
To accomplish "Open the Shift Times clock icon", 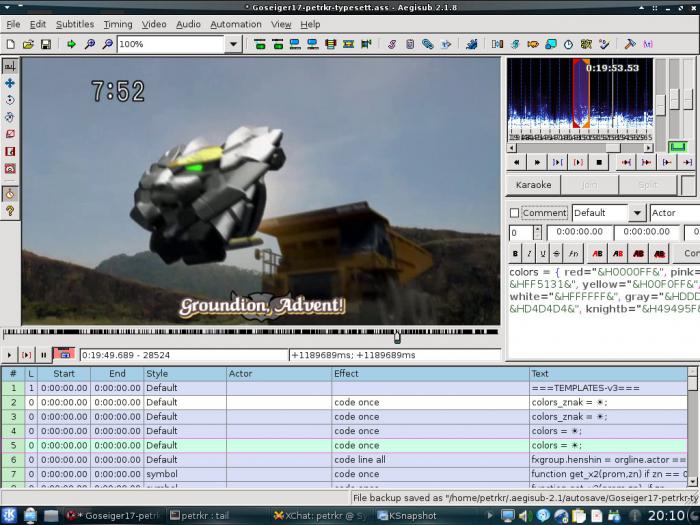I will point(568,44).
